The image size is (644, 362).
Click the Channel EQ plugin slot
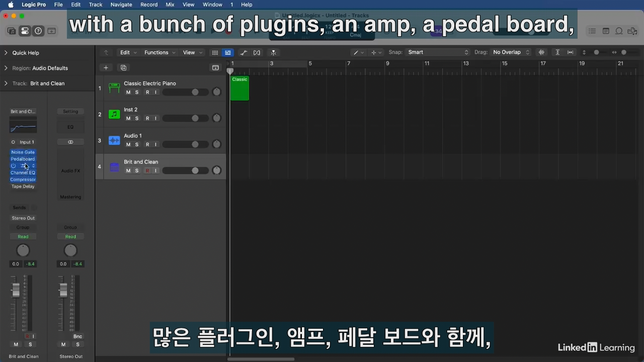pos(23,173)
